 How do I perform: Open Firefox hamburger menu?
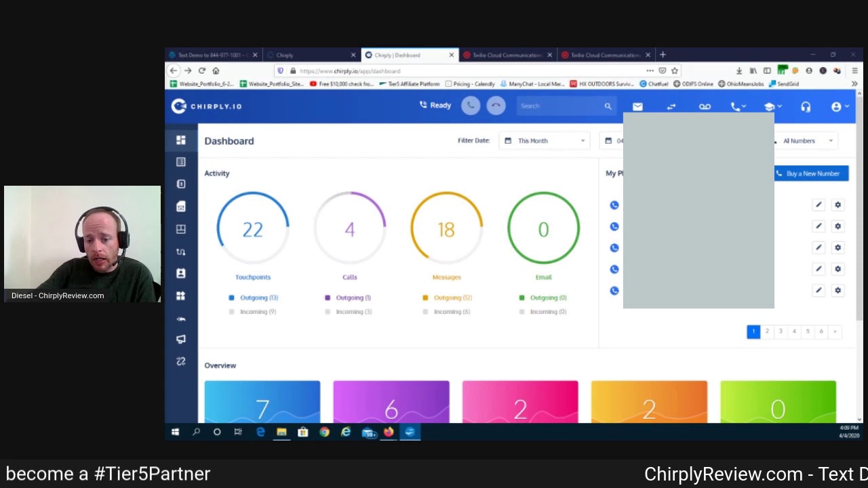pyautogui.click(x=854, y=70)
